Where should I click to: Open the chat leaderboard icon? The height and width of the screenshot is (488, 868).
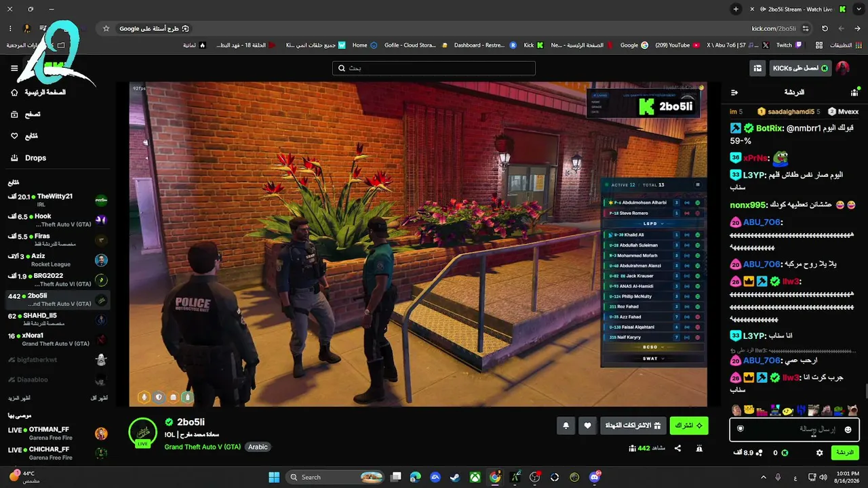(x=854, y=92)
